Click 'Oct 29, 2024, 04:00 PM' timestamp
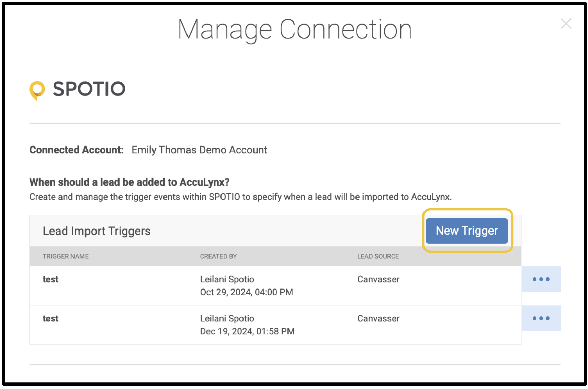588x389 pixels. click(247, 292)
